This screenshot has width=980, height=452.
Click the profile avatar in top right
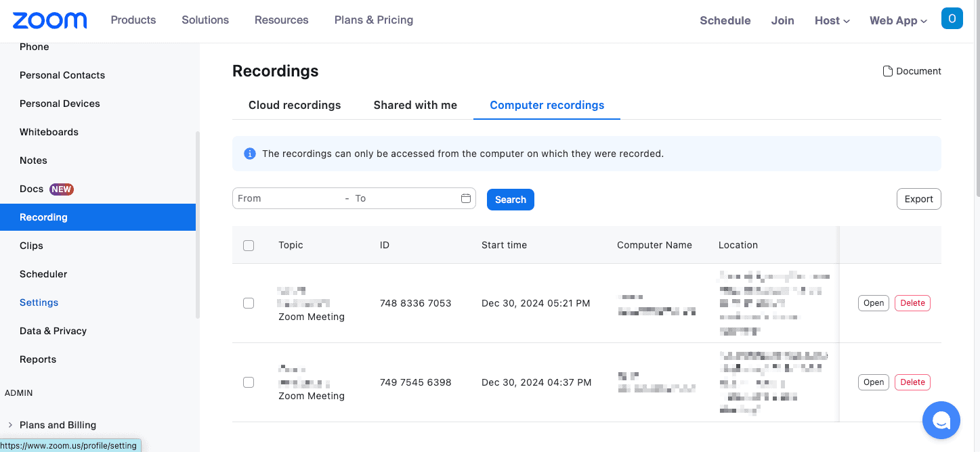pyautogui.click(x=952, y=18)
